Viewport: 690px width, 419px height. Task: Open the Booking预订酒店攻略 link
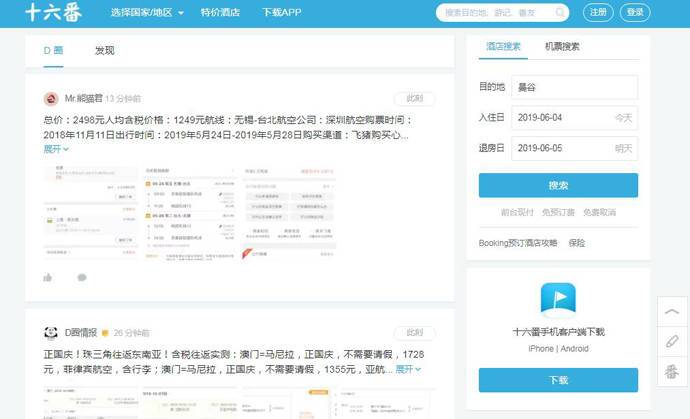pos(518,243)
